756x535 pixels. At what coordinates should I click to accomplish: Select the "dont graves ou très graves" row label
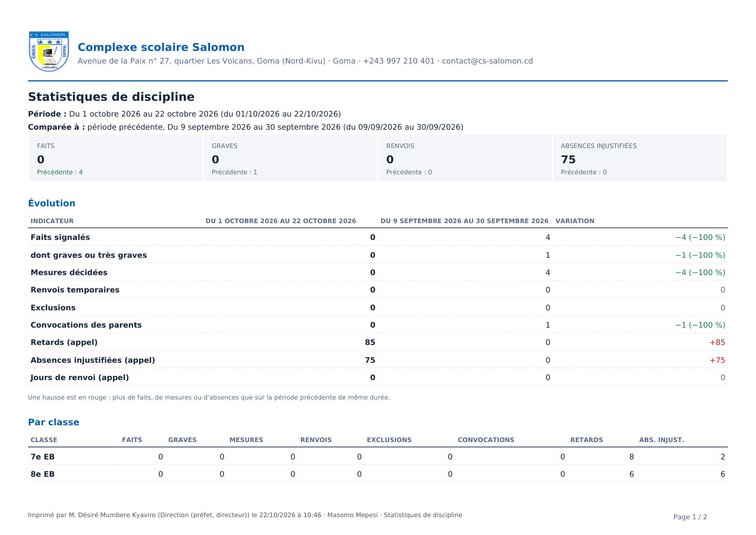(89, 255)
